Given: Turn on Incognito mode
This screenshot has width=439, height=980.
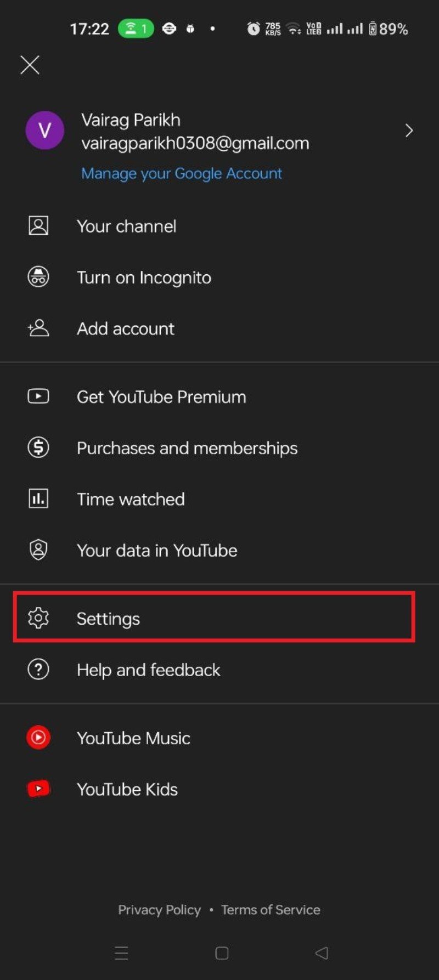Looking at the screenshot, I should point(144,277).
